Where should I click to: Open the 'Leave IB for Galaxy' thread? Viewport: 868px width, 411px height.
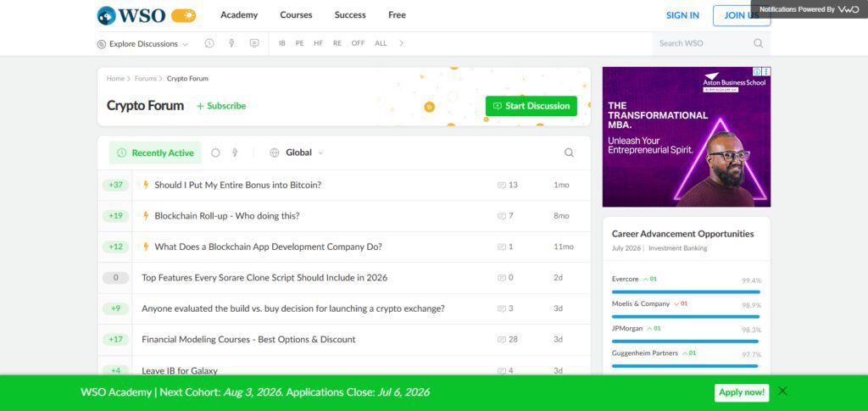point(180,370)
